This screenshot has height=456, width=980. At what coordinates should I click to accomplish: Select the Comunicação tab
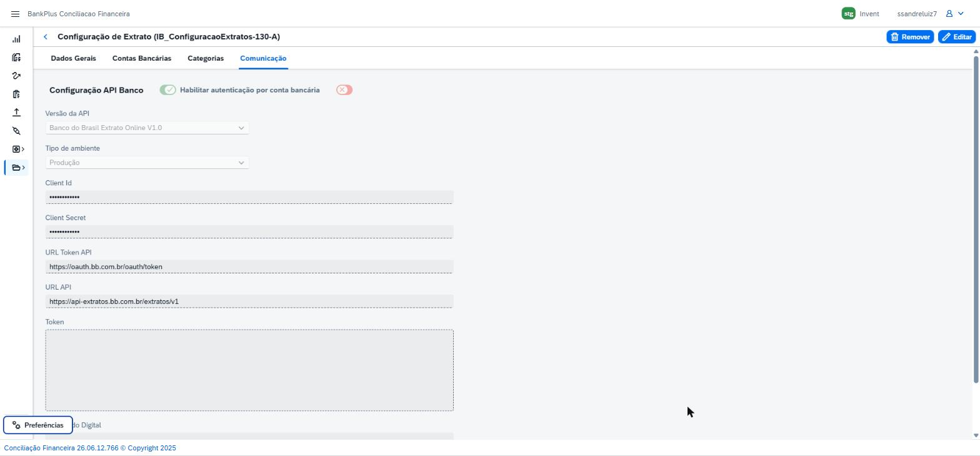coord(263,58)
